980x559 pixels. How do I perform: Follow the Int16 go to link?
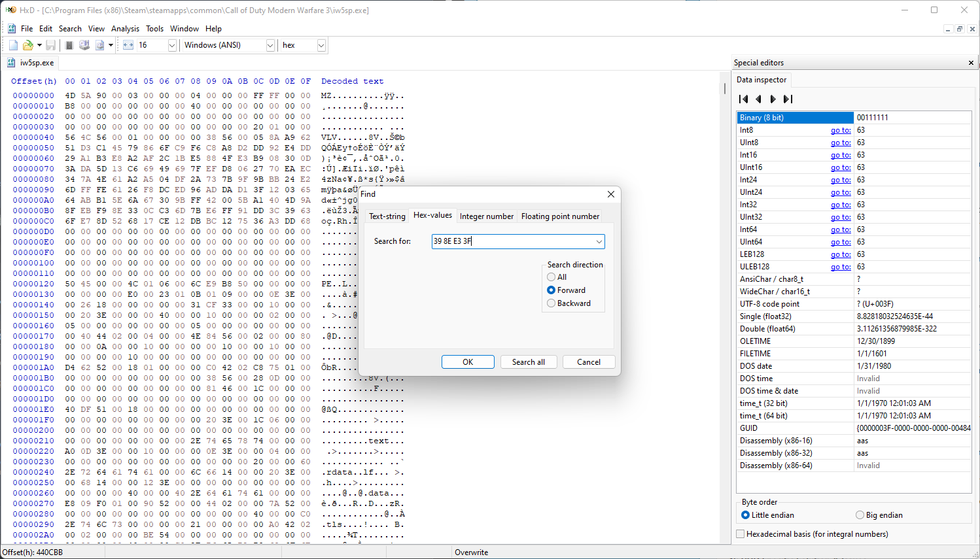tap(841, 155)
